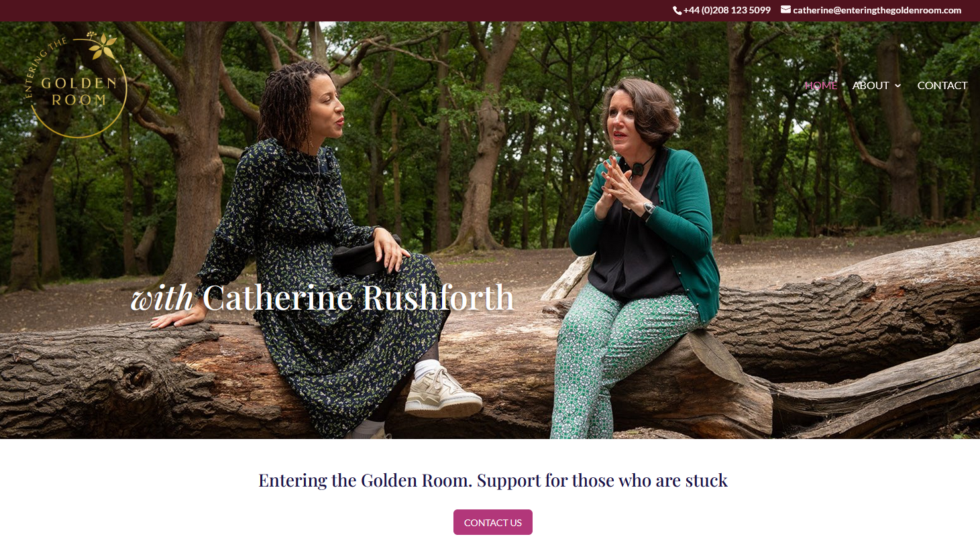
Task: Click the "with Catherine Rushforth" heading
Action: [x=322, y=298]
